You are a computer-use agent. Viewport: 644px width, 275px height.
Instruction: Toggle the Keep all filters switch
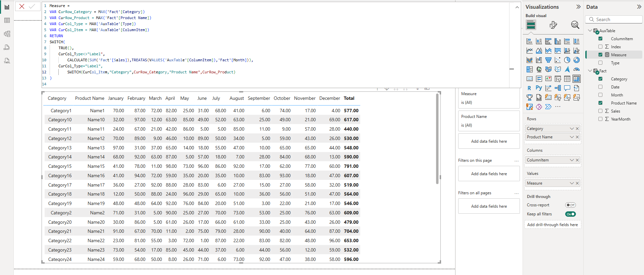coord(570,214)
